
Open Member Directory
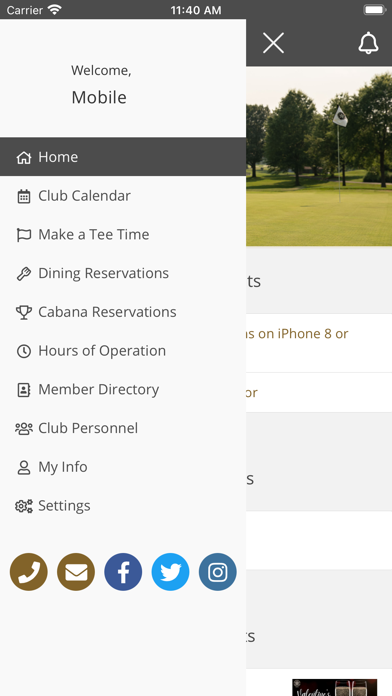pos(123,389)
